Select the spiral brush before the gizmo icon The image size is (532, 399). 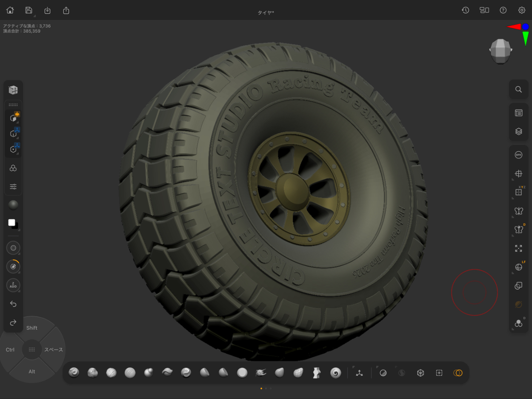click(335, 373)
